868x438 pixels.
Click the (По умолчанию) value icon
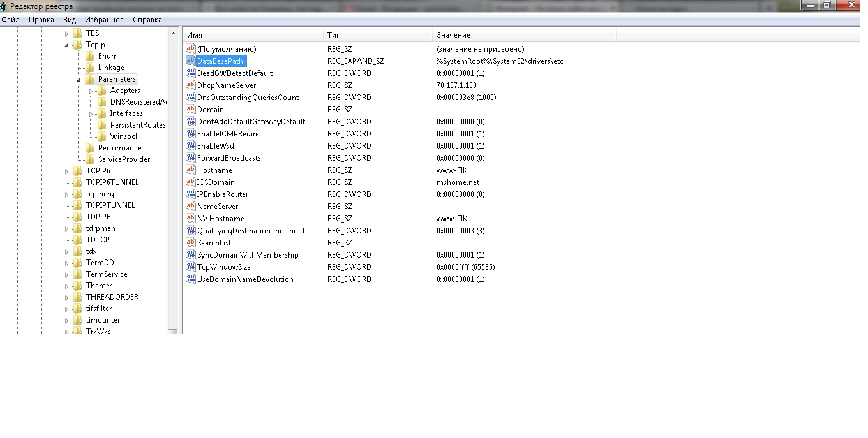point(190,48)
